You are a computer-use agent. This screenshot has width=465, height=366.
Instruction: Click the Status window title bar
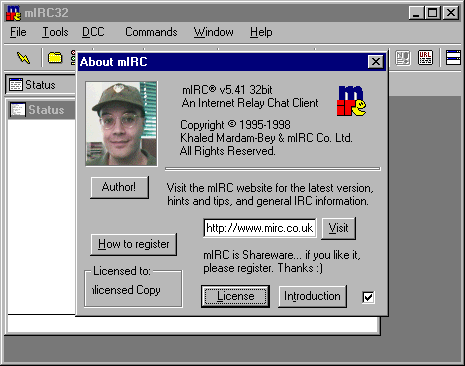pyautogui.click(x=42, y=110)
